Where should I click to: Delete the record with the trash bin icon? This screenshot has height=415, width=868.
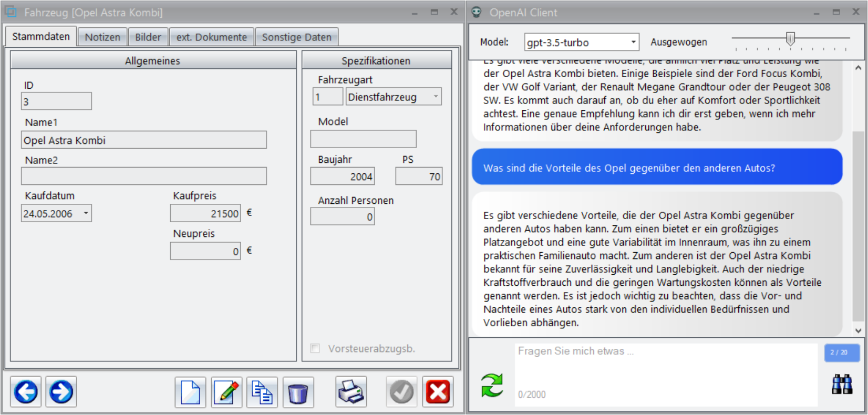pos(298,392)
